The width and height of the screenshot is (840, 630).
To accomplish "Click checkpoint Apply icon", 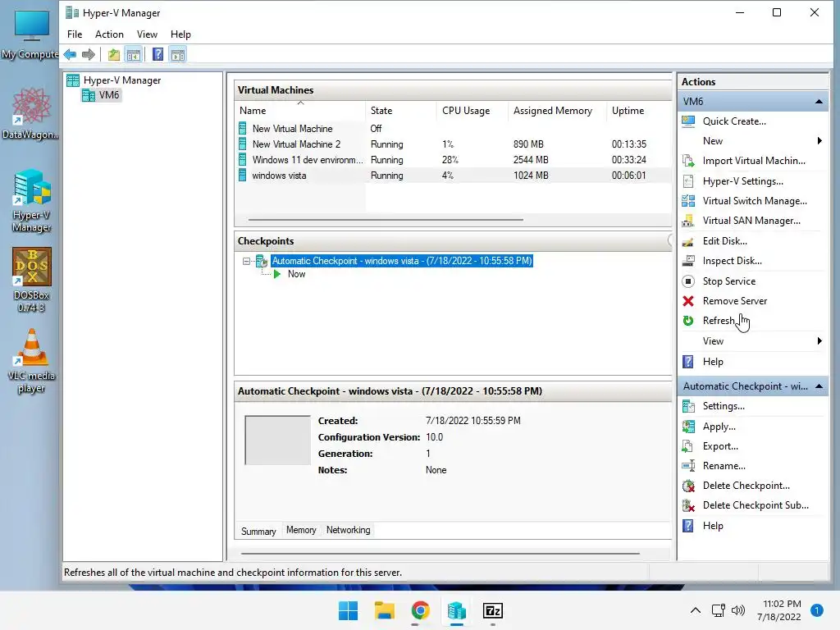I will click(688, 427).
